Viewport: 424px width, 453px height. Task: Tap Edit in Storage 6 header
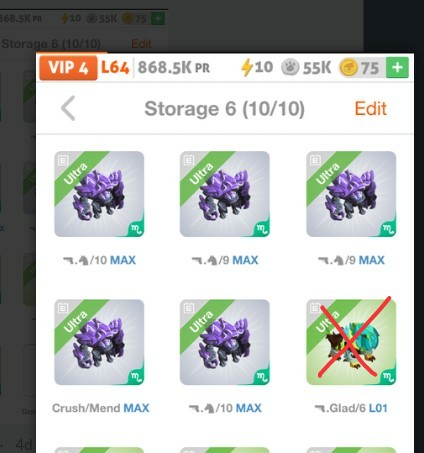[371, 109]
